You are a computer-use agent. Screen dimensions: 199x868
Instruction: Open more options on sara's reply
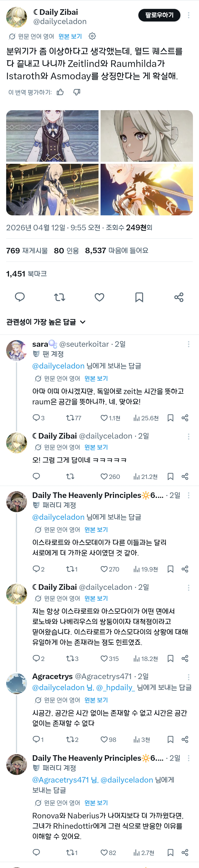point(188,344)
